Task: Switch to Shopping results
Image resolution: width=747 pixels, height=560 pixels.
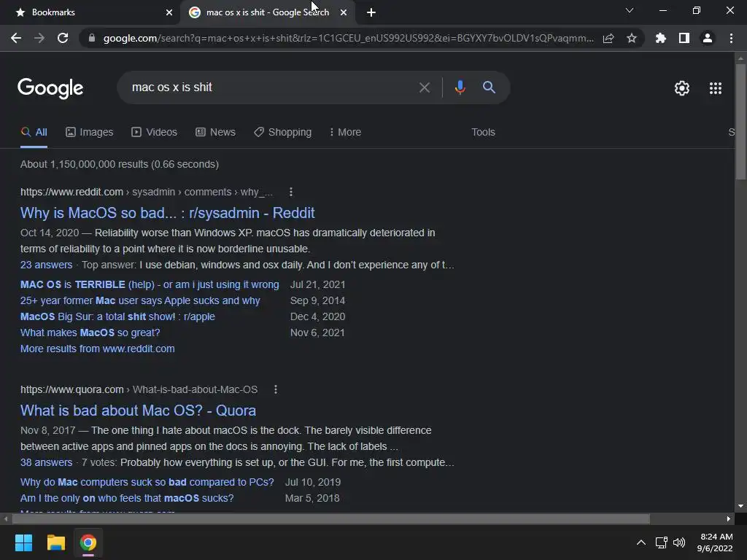Action: point(282,133)
